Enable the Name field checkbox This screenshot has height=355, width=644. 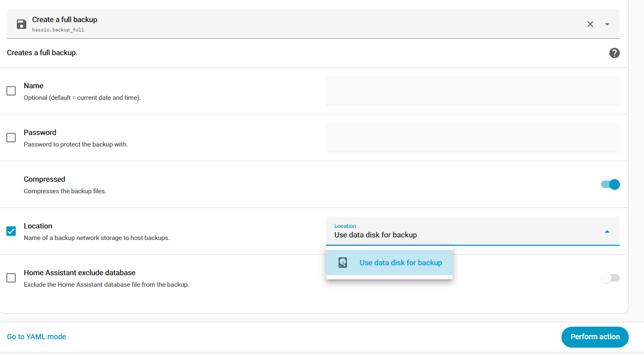coord(11,91)
